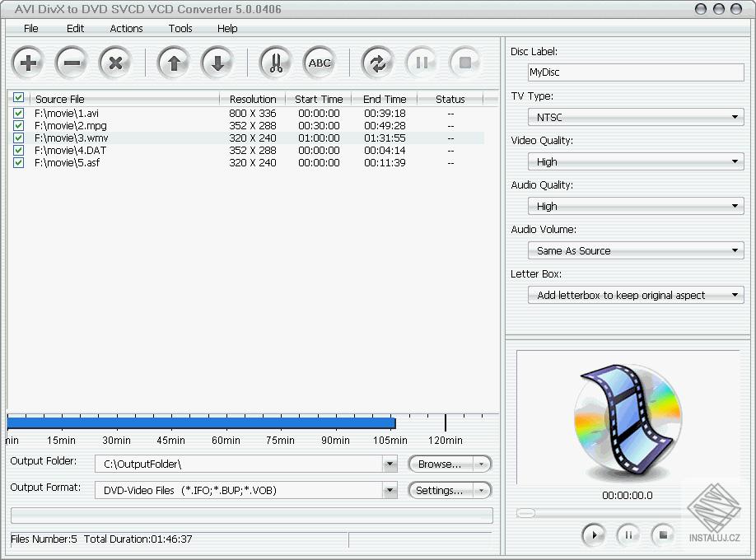Viewport: 756px width, 560px height.
Task: Add a new source file with plus icon
Action: click(x=28, y=62)
